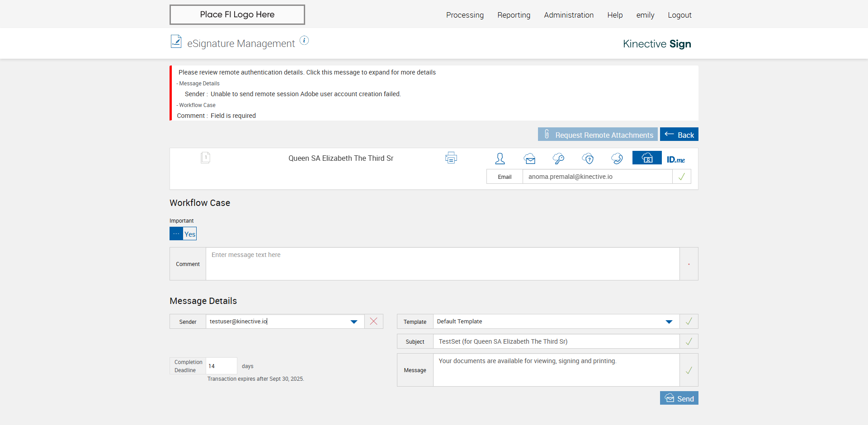The image size is (868, 425).
Task: Click the Completion Deadline days field
Action: (x=221, y=366)
